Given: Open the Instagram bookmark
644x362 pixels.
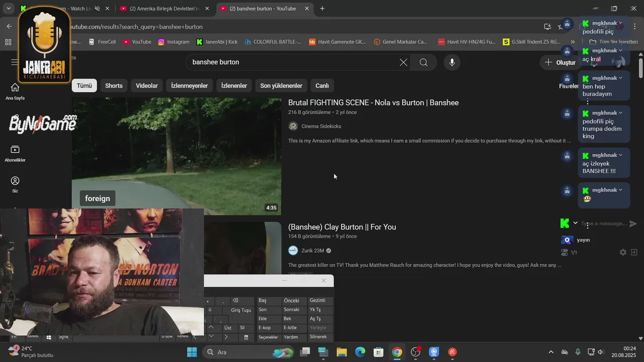Looking at the screenshot, I should (x=174, y=42).
